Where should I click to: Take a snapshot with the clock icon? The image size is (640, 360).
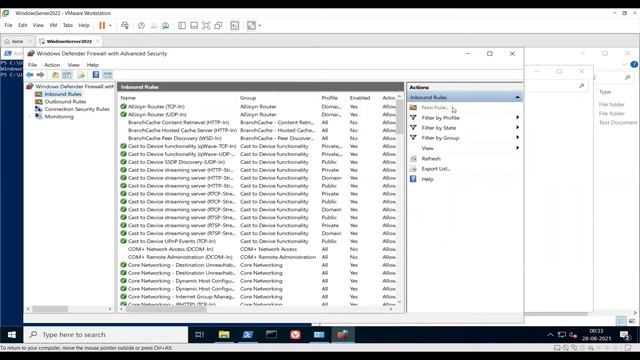141,26
